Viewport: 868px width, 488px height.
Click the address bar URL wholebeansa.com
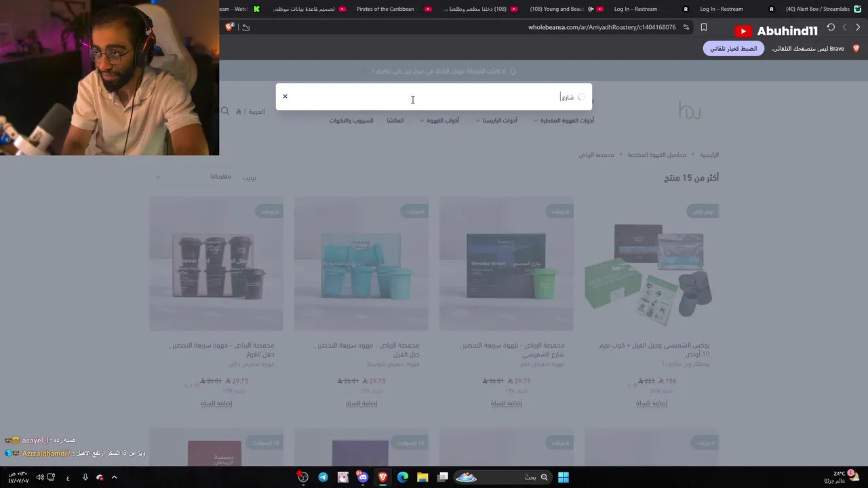[602, 27]
